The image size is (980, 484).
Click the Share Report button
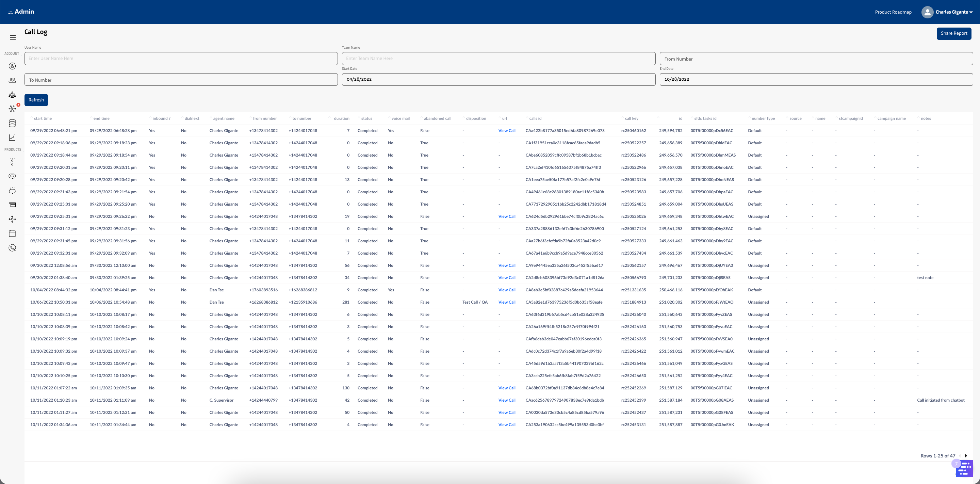tap(953, 33)
